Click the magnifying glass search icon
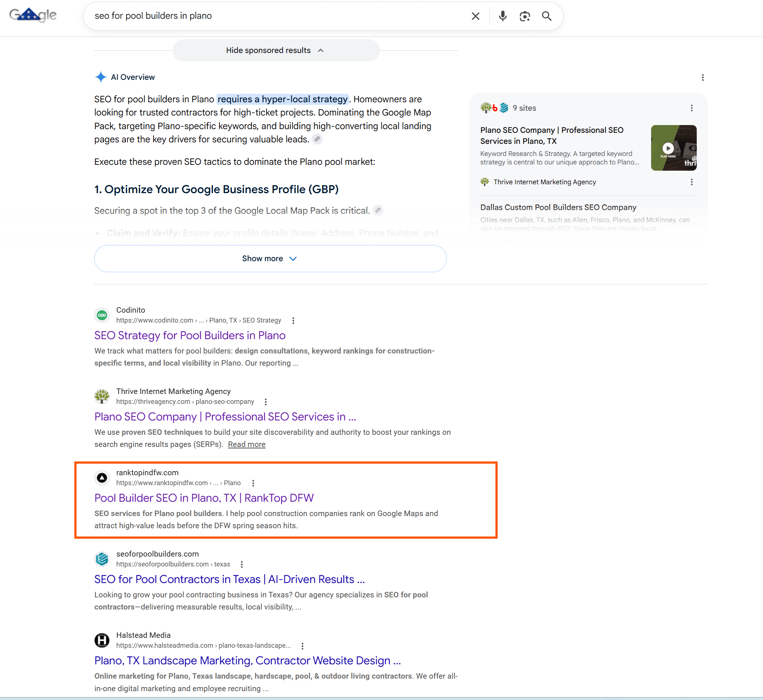Screen dimensions: 763x700 coord(547,16)
